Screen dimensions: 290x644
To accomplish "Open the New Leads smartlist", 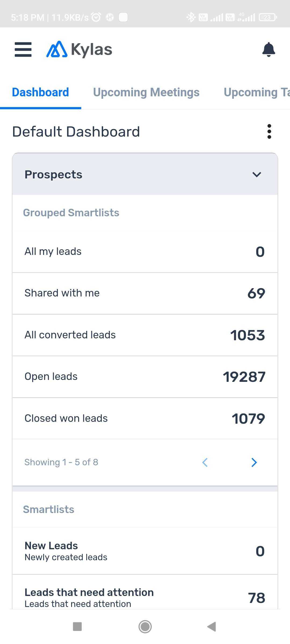I will coord(145,551).
